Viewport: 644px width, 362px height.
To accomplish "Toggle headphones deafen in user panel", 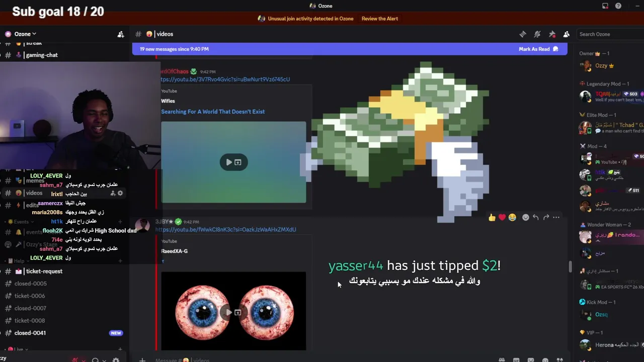I will click(x=95, y=360).
